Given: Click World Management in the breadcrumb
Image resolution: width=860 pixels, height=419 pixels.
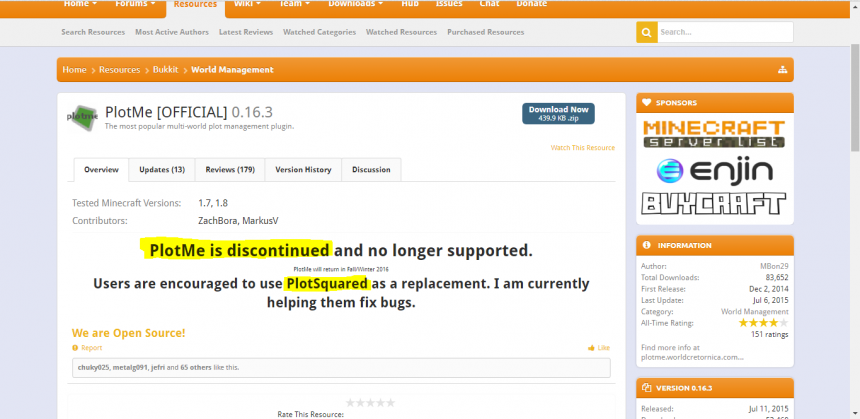Looking at the screenshot, I should (232, 70).
